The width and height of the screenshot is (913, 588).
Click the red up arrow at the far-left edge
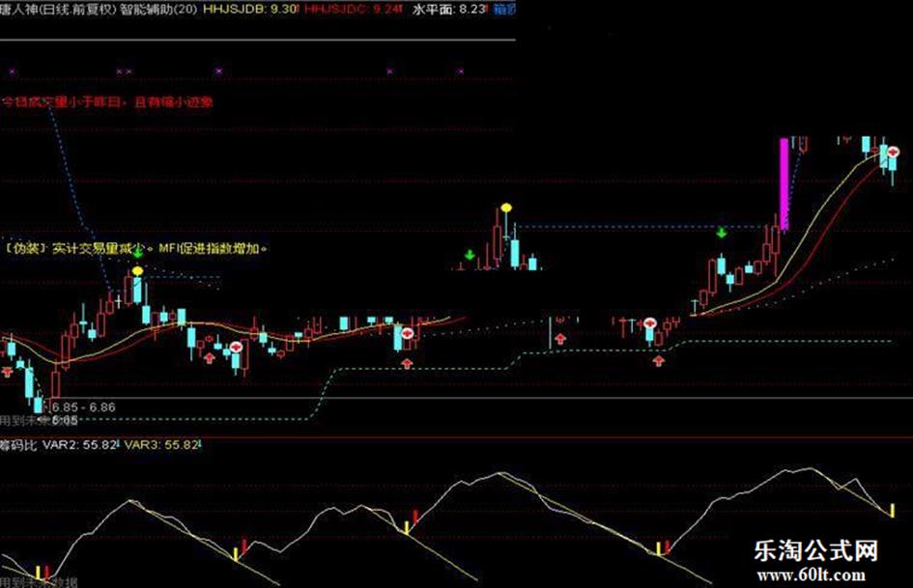(7, 372)
